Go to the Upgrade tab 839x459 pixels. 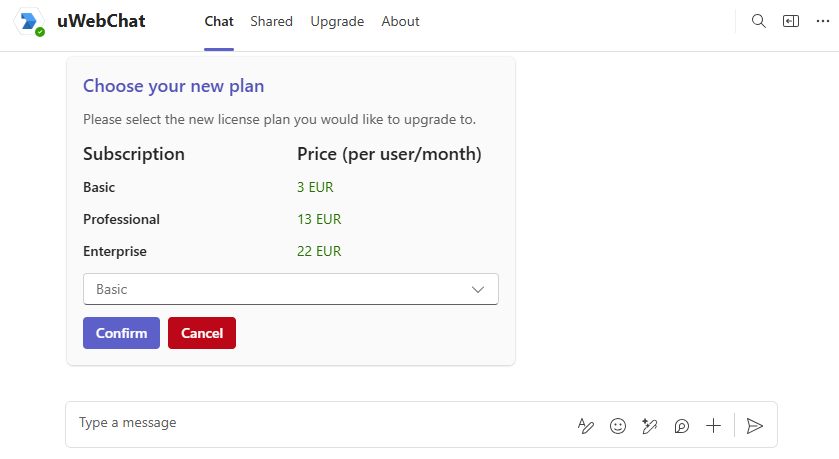pyautogui.click(x=337, y=21)
